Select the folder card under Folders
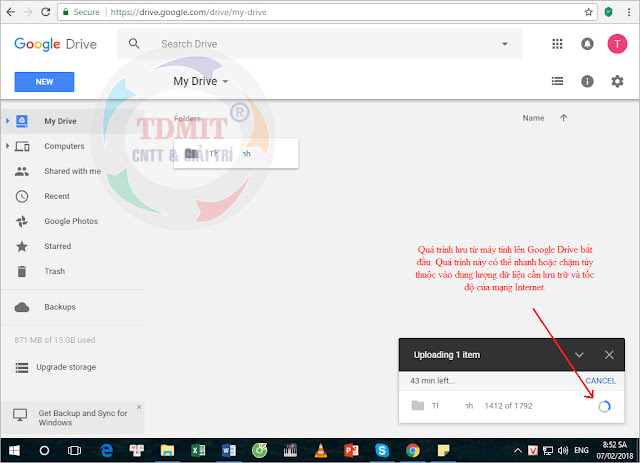 (236, 154)
